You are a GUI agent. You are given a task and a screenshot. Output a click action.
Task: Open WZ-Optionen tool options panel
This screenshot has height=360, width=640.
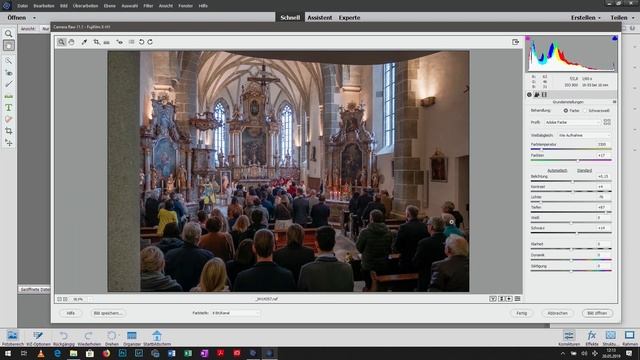tap(38, 338)
